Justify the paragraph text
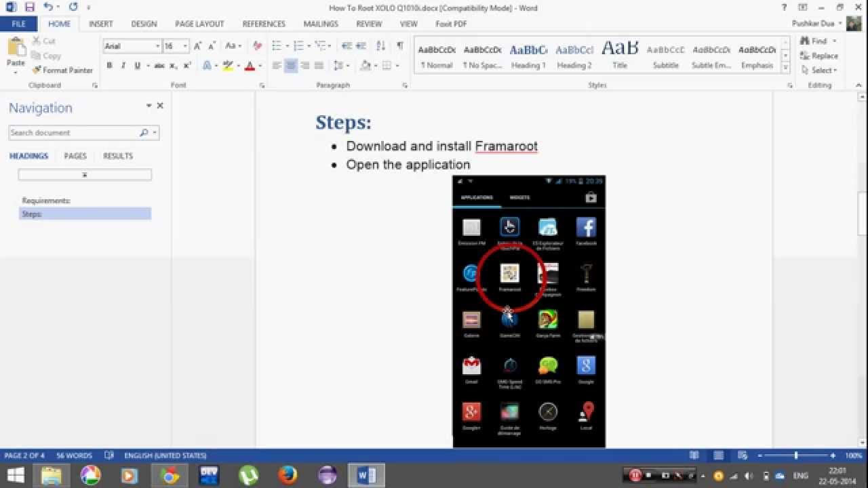868x488 pixels. coord(318,66)
